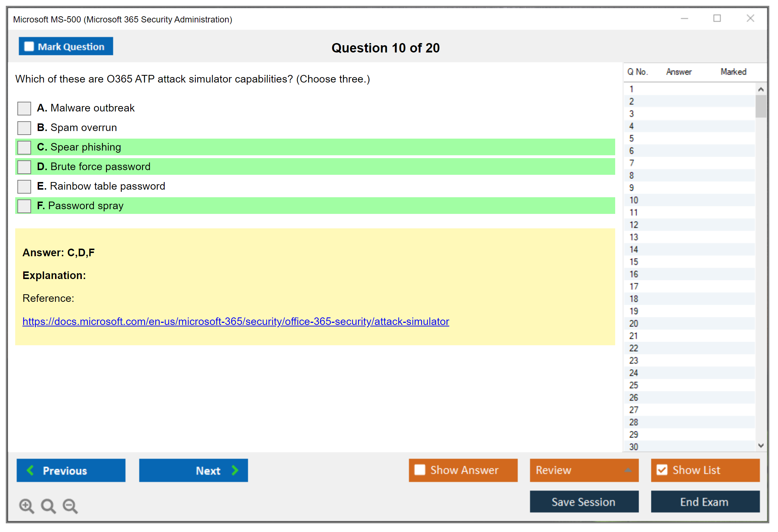778x532 pixels.
Task: Select question 20 in the list
Action: pos(634,323)
